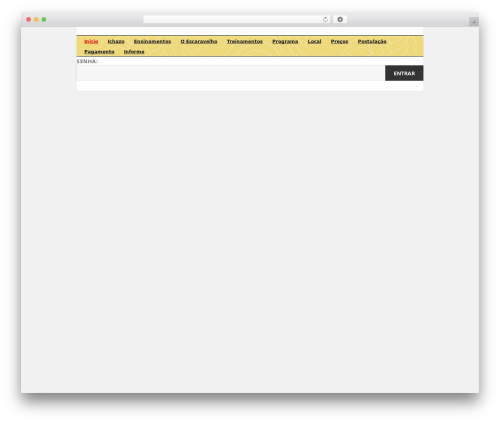Open the Informe link
Image resolution: width=500 pixels, height=423 pixels.
134,52
